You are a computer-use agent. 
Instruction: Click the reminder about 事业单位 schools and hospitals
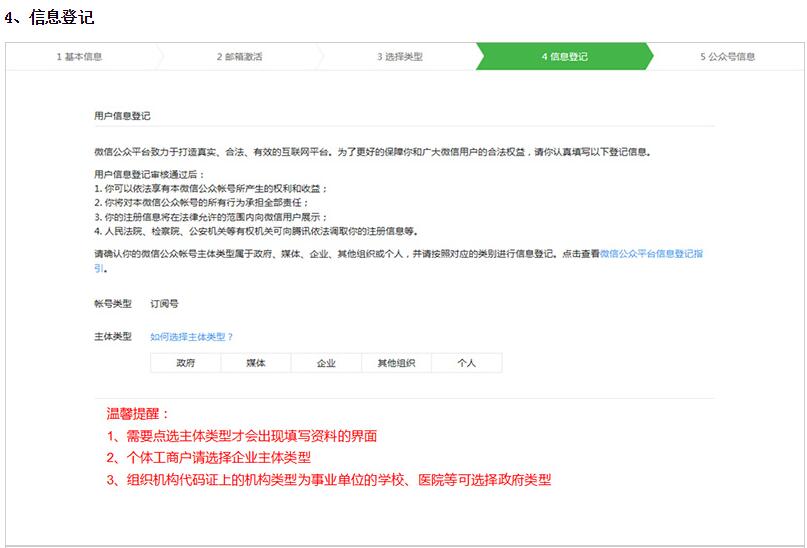tap(328, 480)
